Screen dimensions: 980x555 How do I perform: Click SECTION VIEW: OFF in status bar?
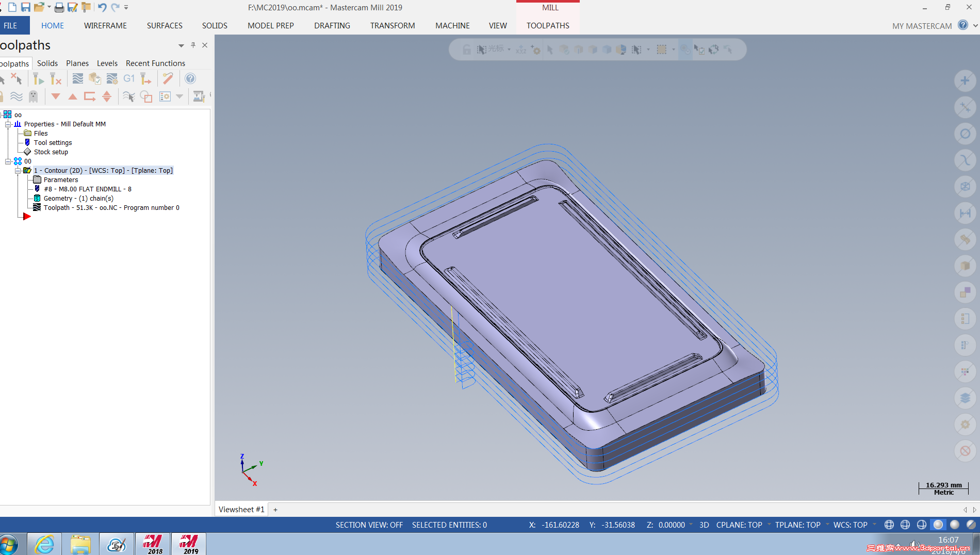click(369, 525)
